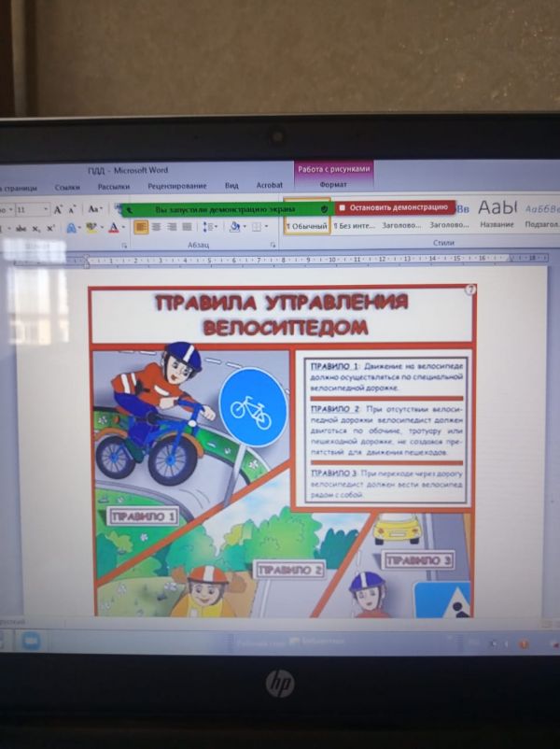Click the paragraph shading bucket icon

[x=234, y=226]
